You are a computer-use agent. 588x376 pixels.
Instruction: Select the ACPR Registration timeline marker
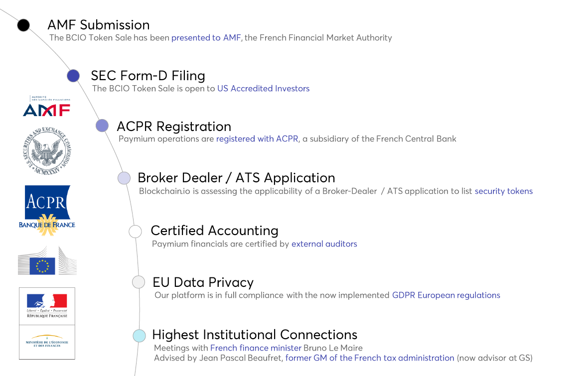[102, 126]
